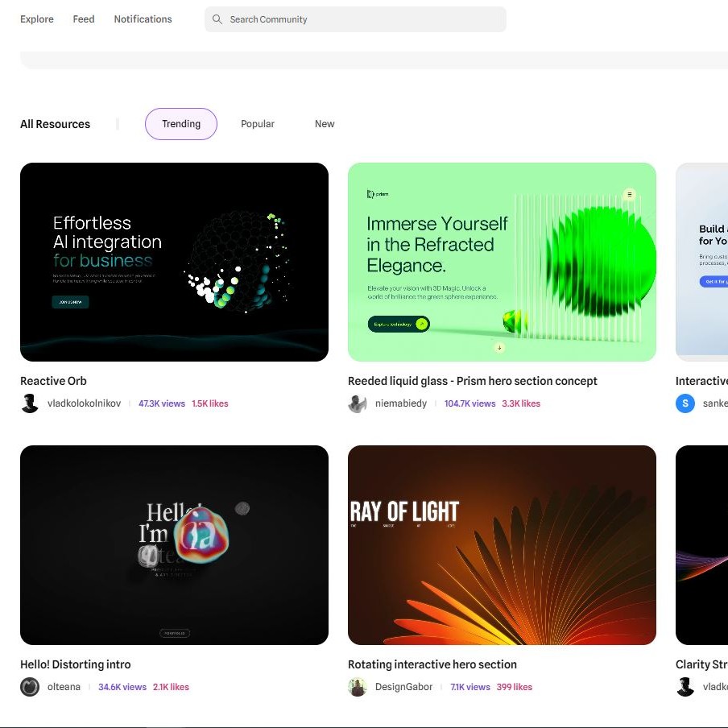Click the Reeded liquid glass title link
The width and height of the screenshot is (728, 728).
(x=473, y=381)
